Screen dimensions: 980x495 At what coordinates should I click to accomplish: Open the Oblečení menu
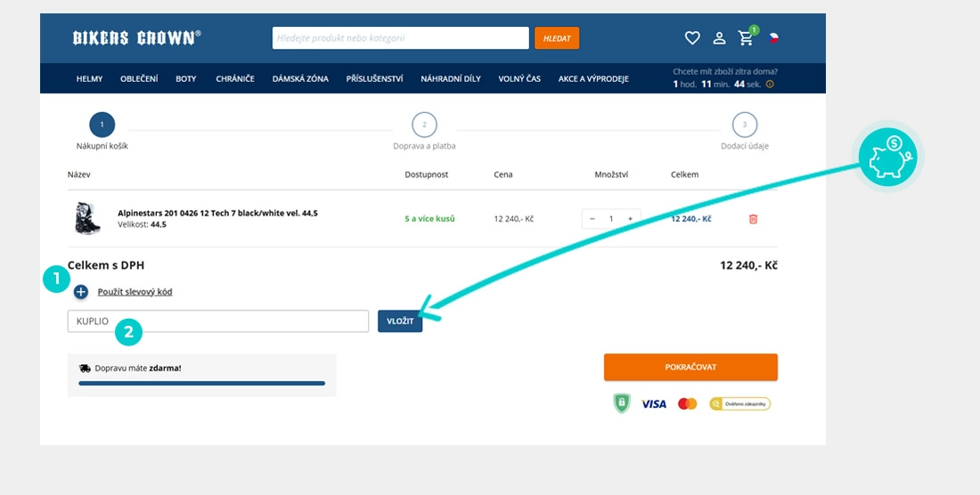[x=139, y=78]
